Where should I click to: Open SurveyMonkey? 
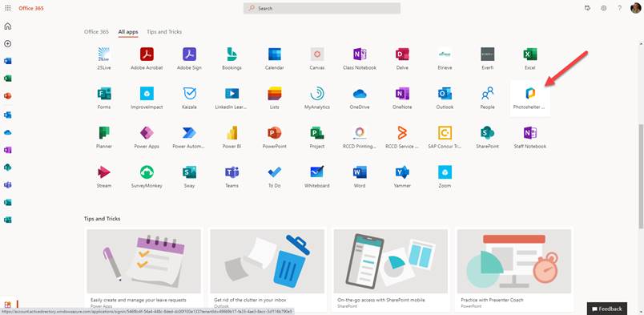[147, 177]
